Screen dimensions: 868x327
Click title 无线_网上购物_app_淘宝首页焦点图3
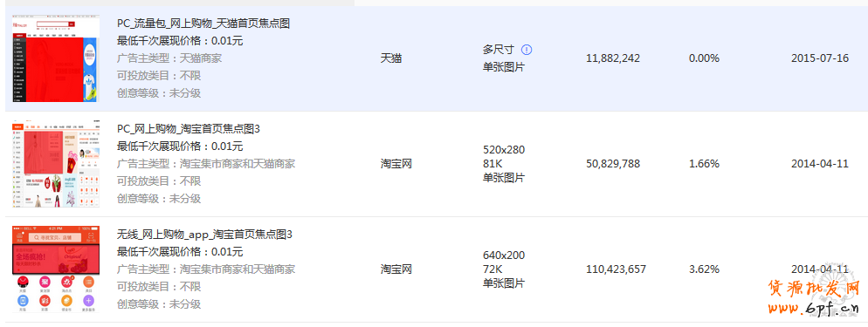205,235
